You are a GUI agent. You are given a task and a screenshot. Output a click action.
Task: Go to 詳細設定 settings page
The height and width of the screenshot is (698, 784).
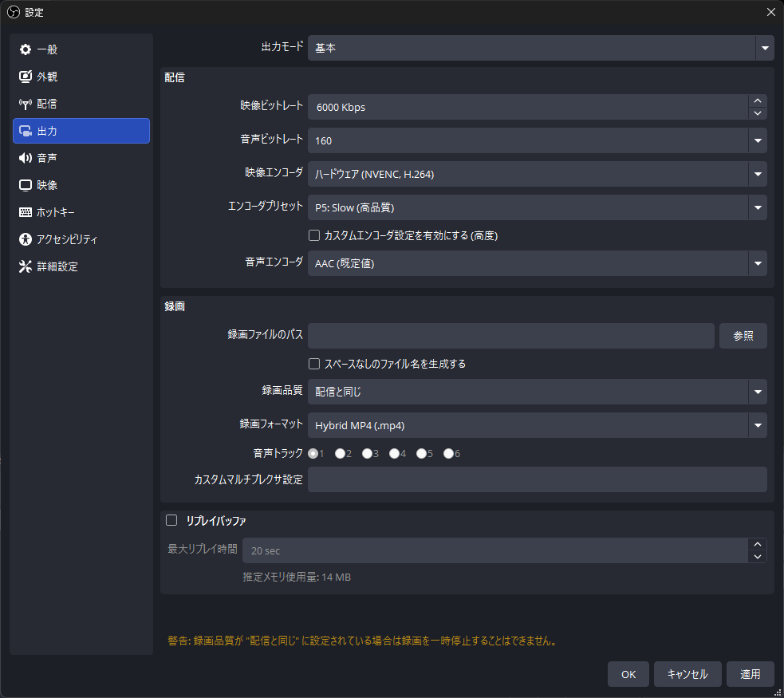(81, 266)
